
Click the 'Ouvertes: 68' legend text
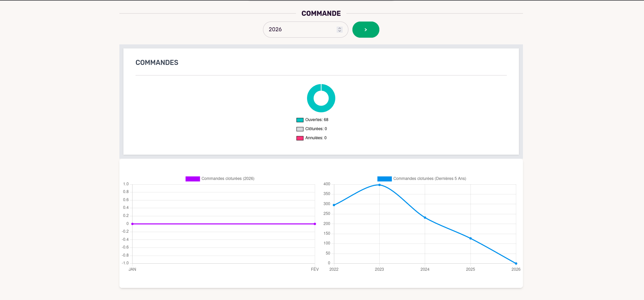click(316, 120)
